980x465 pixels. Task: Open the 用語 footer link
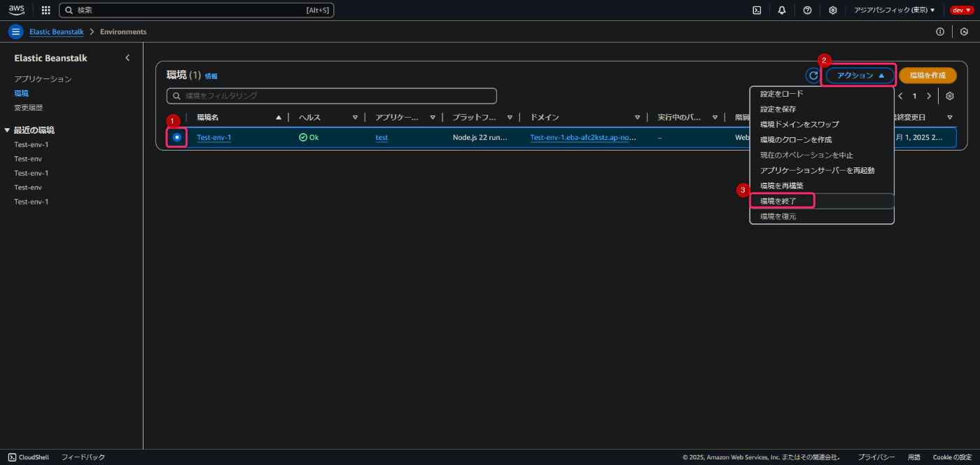click(x=914, y=457)
